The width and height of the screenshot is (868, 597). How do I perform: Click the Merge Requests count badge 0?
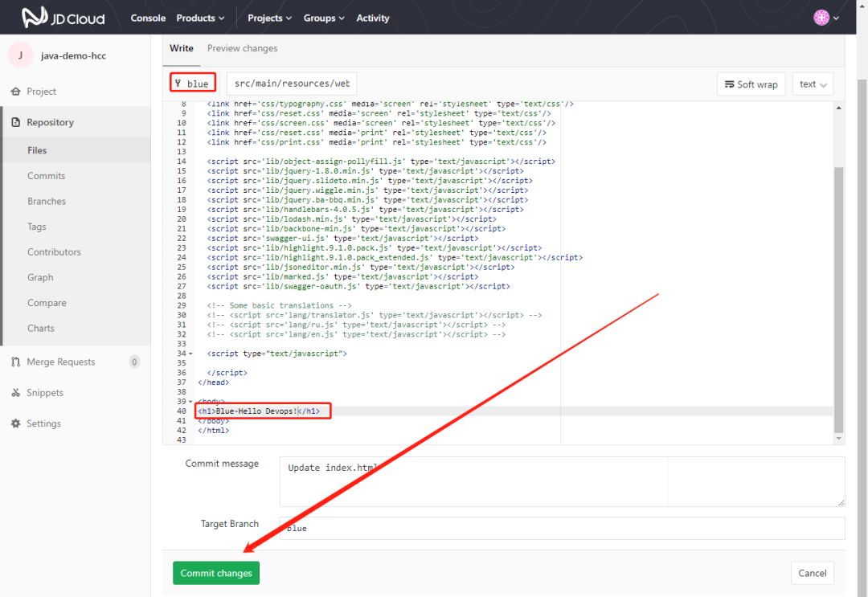pos(134,362)
